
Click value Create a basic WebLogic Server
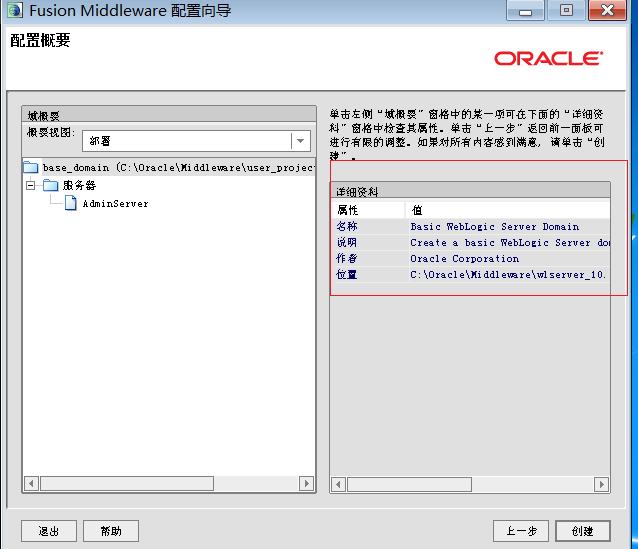pyautogui.click(x=509, y=243)
